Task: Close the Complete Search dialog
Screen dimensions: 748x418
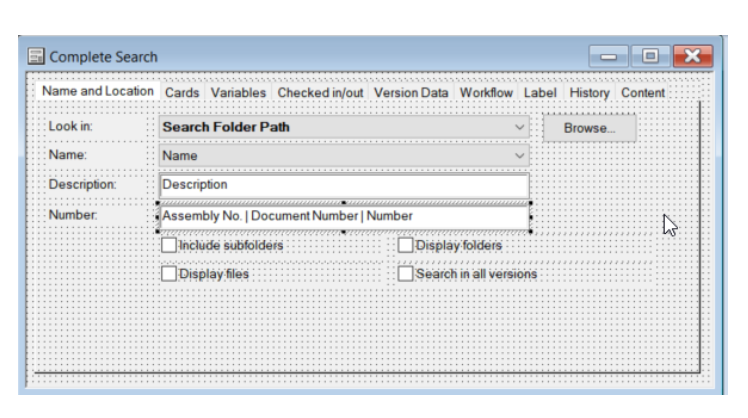Action: 691,56
